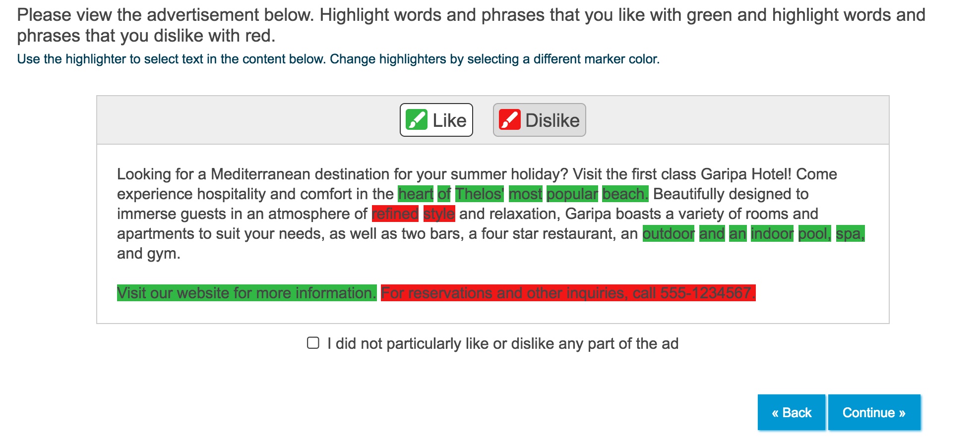Viewport: 980px width, 437px height.
Task: Click the red-highlighted word 'refined'
Action: click(395, 214)
